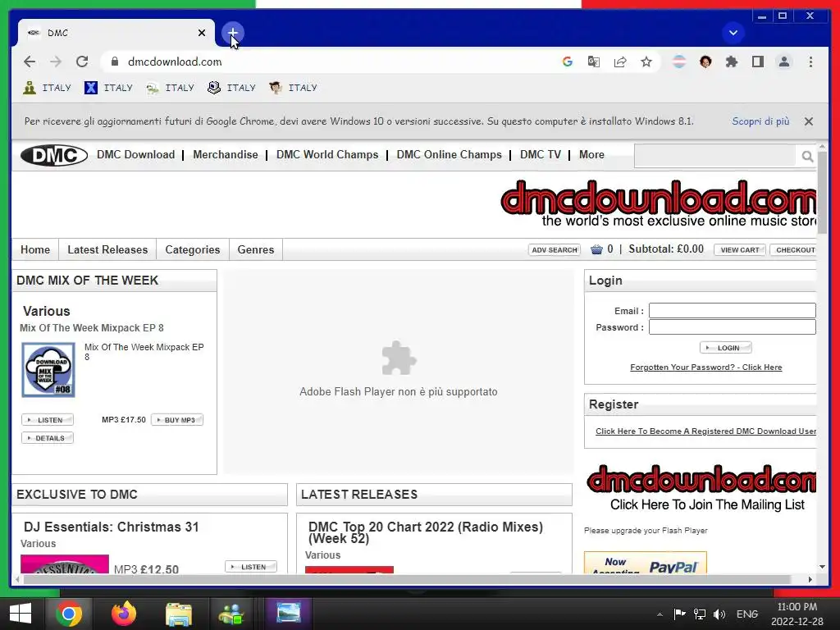Expand the More menu
This screenshot has height=630, width=840.
(x=591, y=154)
